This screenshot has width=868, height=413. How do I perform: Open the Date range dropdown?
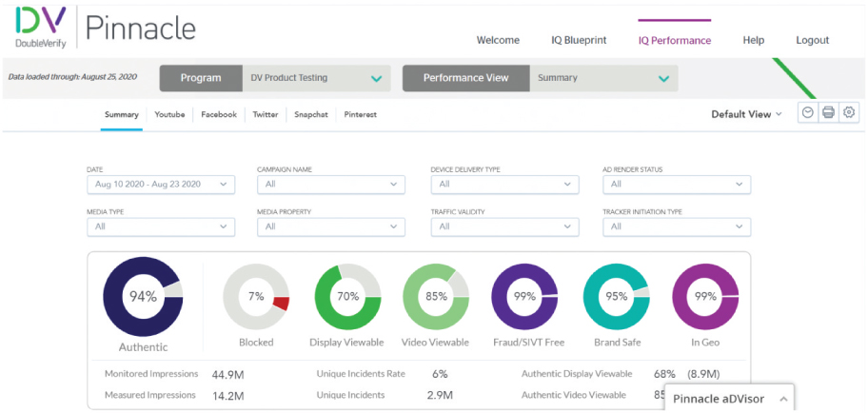coord(160,184)
